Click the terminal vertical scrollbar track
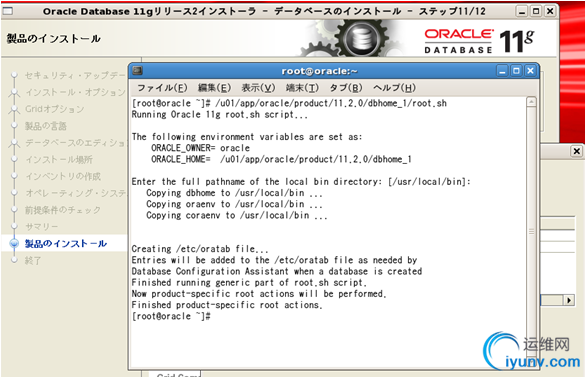Screen dimensions: 586x378 (531, 232)
